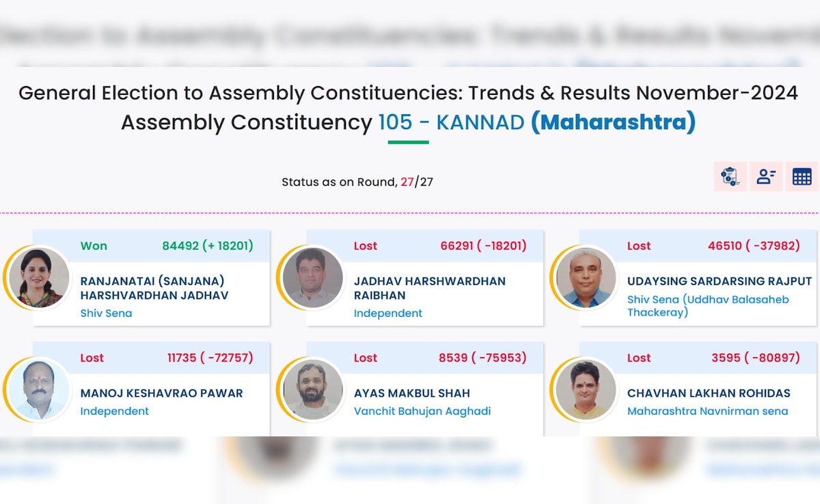Click candidate name Manoj Keshavrao Pawar

coord(161,393)
